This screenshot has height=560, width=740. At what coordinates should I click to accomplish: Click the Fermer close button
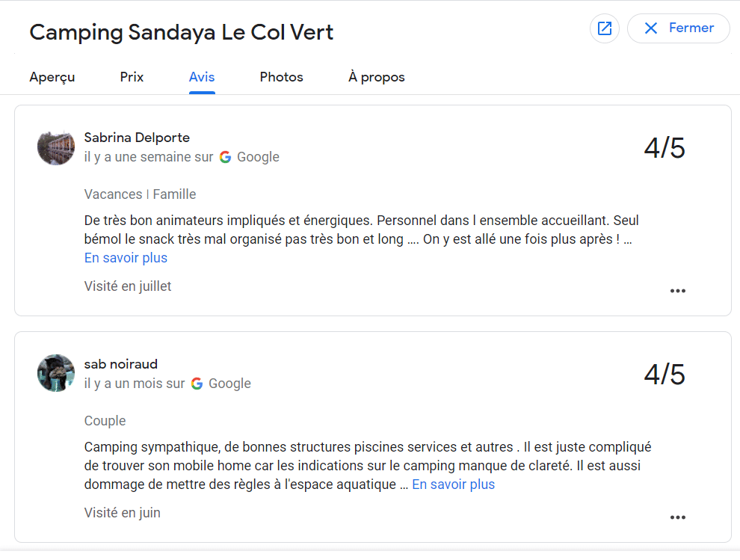(x=678, y=28)
